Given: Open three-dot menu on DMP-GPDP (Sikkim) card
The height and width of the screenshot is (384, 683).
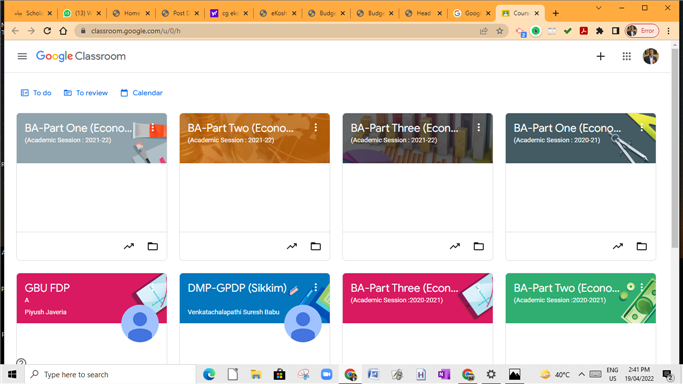Looking at the screenshot, I should coord(316,287).
